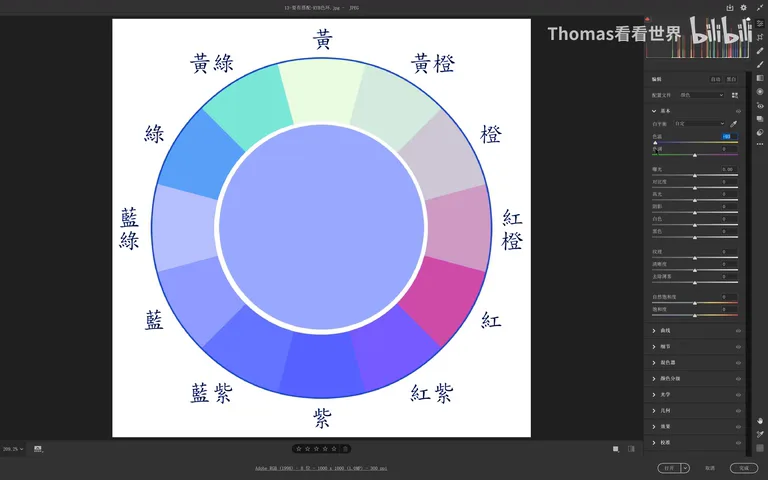This screenshot has height=480, width=768.
Task: Set rating to the fifth star
Action: (x=334, y=449)
